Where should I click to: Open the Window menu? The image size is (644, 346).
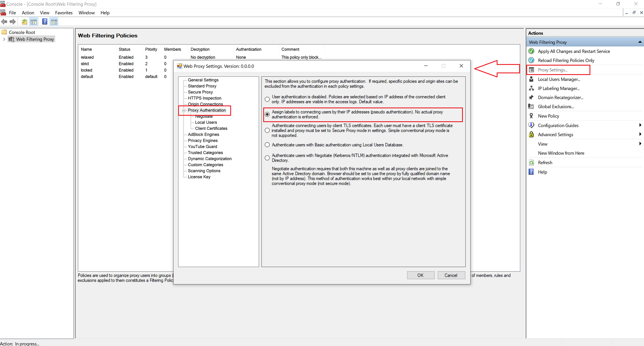(x=86, y=13)
